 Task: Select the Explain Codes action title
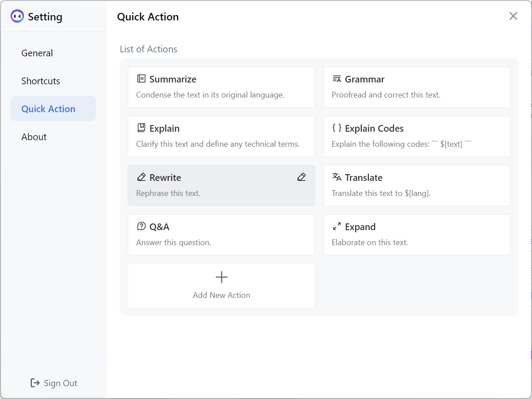pyautogui.click(x=374, y=129)
